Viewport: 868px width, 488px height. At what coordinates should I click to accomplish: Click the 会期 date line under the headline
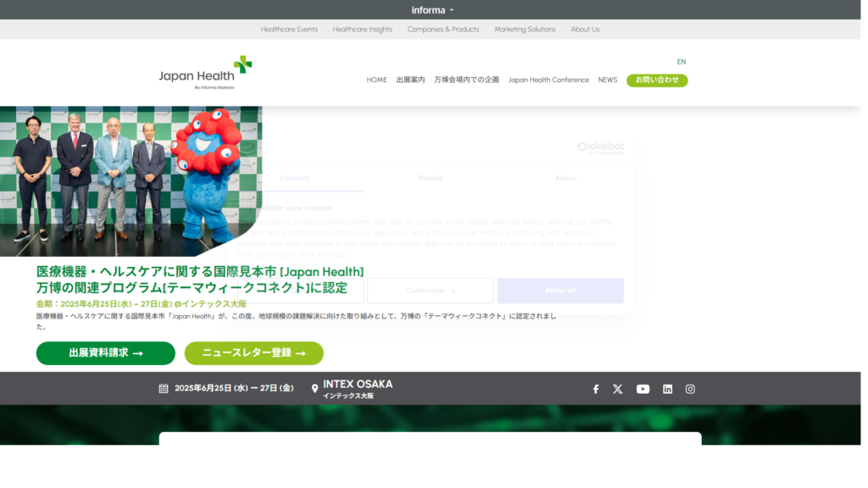click(x=142, y=304)
